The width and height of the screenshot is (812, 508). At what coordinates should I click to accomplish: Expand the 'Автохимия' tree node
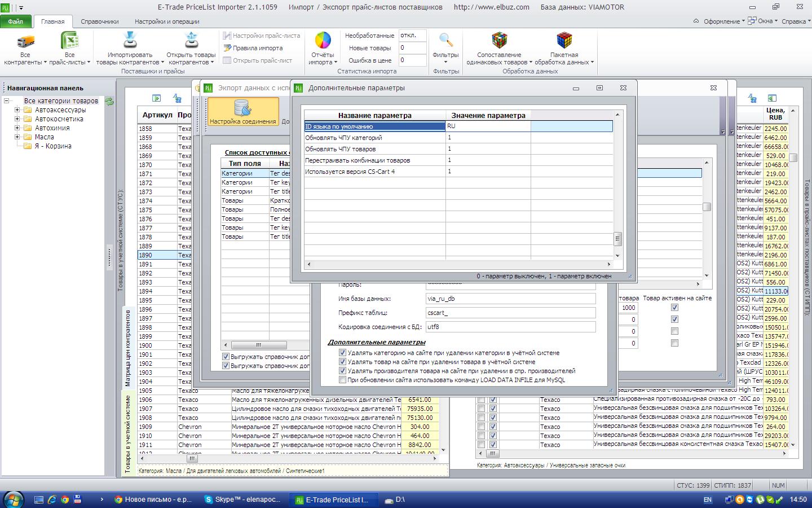click(x=17, y=128)
